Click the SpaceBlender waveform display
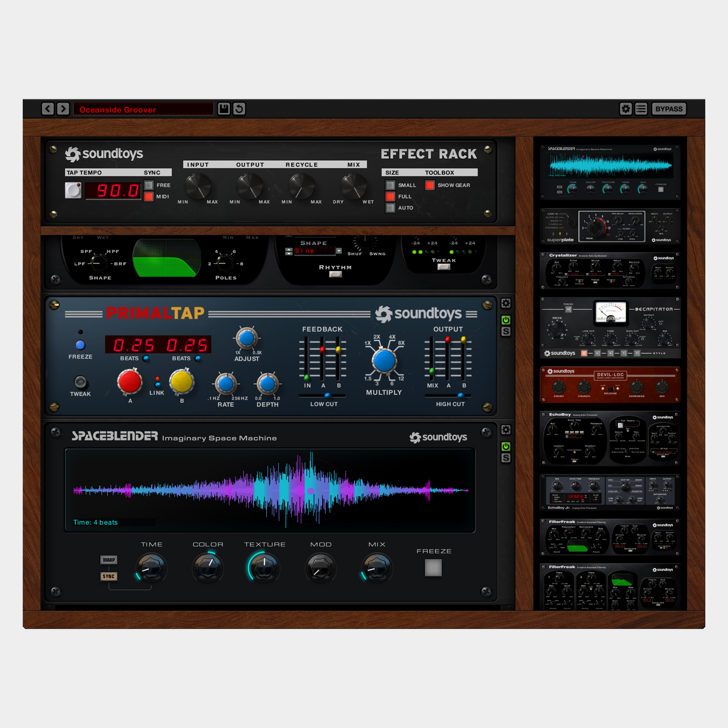This screenshot has height=728, width=728. (x=270, y=490)
